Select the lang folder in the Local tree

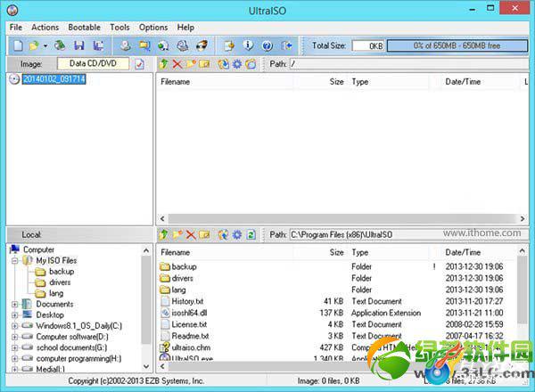(x=56, y=293)
